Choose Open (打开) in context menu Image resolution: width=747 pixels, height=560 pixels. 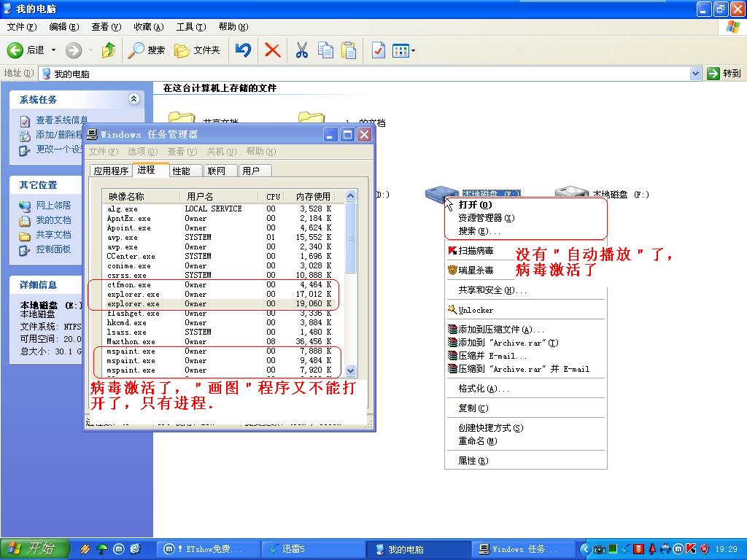[x=525, y=205]
